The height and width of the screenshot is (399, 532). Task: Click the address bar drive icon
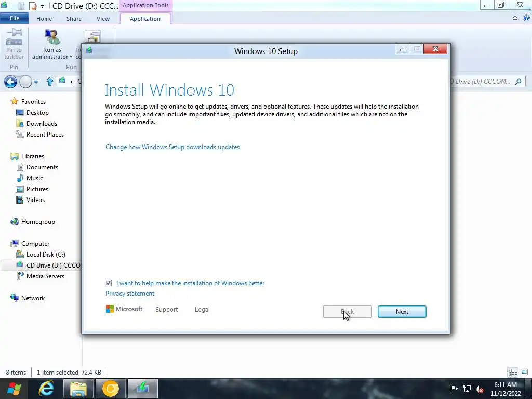(x=62, y=81)
